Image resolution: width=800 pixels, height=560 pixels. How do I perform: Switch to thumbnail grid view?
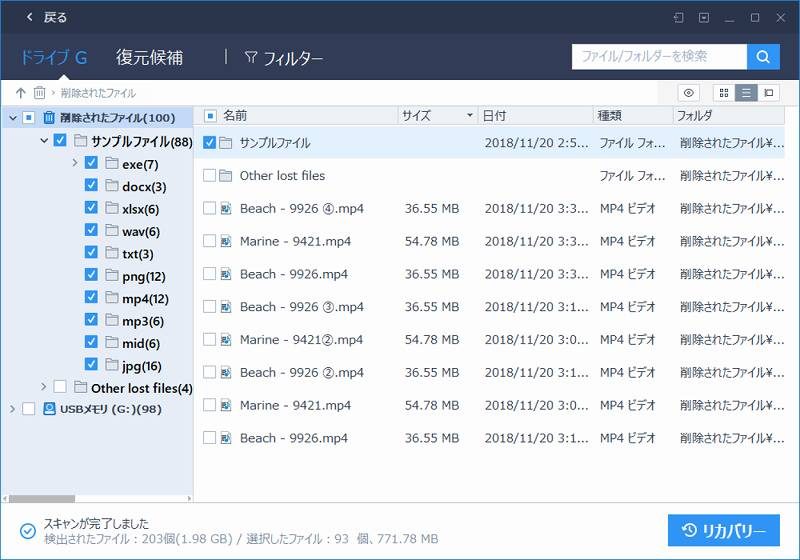click(x=724, y=93)
